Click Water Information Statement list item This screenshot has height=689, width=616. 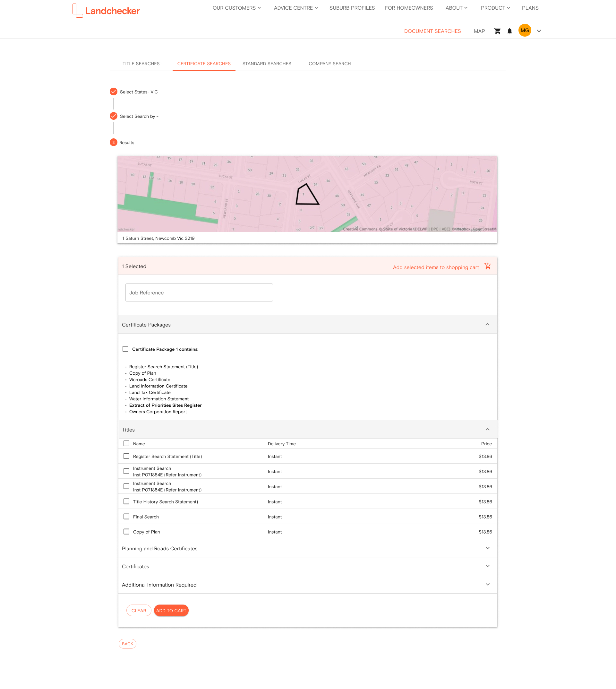coord(159,399)
